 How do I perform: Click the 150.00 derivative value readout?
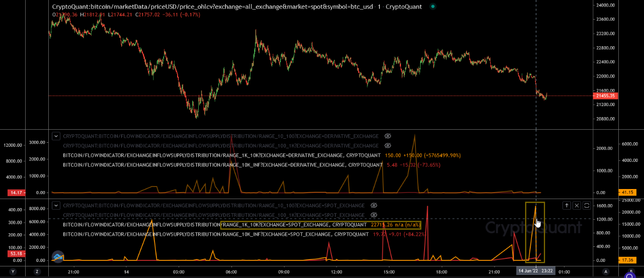(393, 155)
